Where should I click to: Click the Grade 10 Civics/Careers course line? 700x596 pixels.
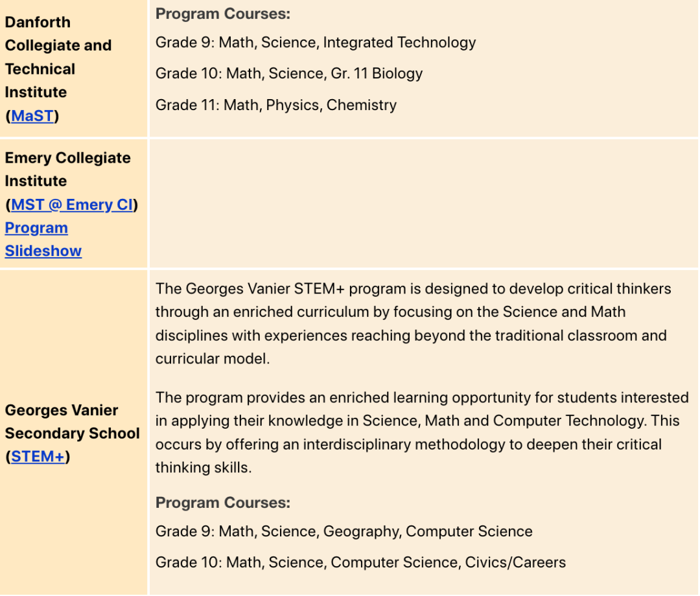click(x=360, y=562)
